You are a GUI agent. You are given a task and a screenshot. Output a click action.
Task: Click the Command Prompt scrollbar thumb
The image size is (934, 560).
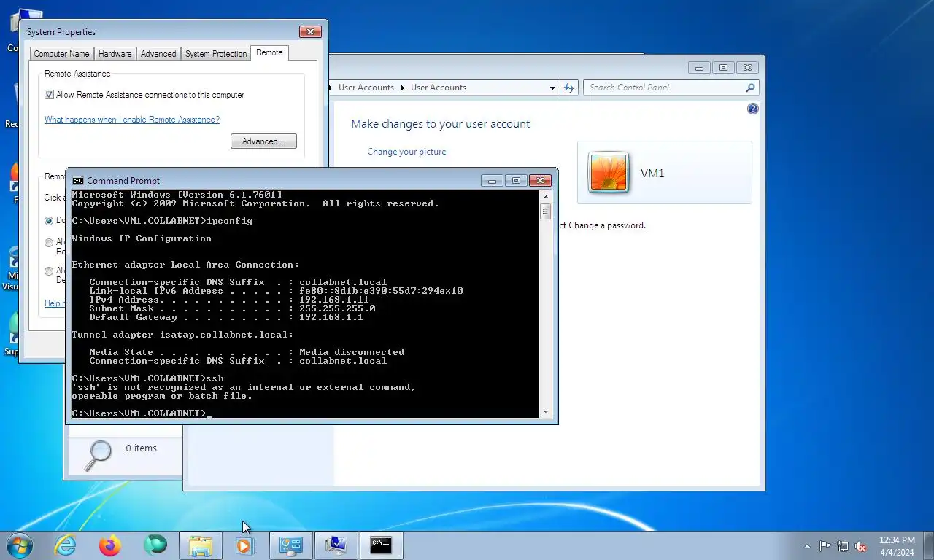click(545, 211)
